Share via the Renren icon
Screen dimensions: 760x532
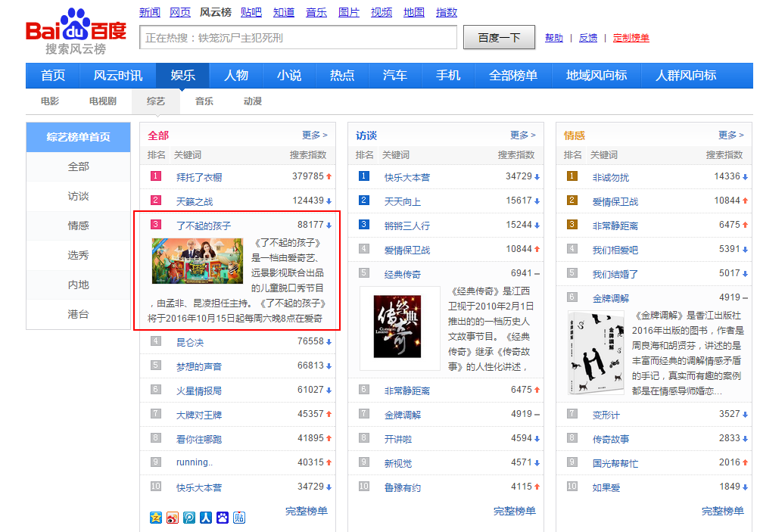(205, 518)
